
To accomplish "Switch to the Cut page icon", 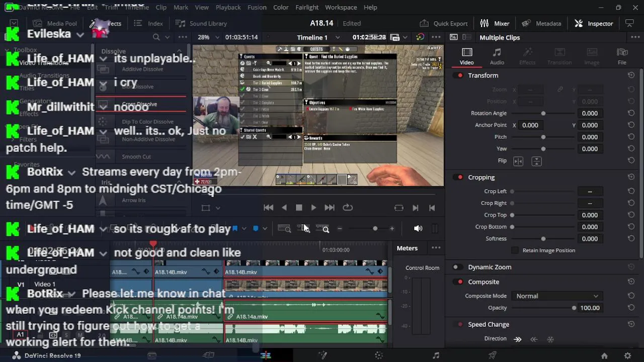I will click(208, 355).
